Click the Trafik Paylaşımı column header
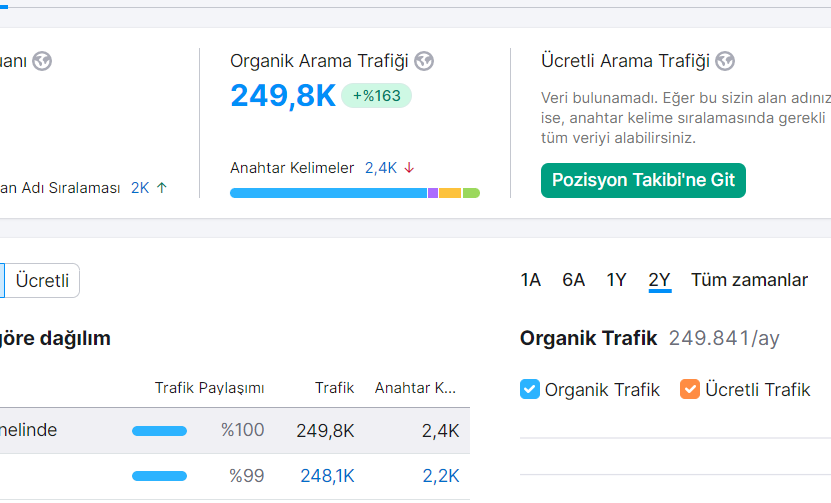Viewport: 831px width, 503px height. click(x=209, y=388)
